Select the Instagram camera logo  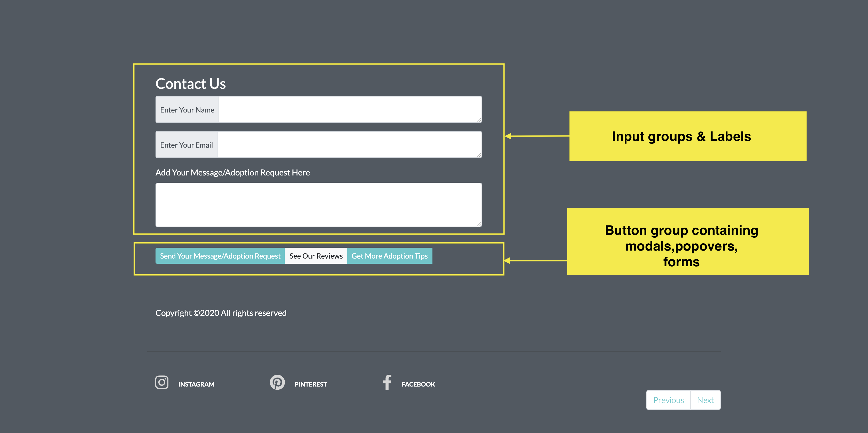[162, 382]
